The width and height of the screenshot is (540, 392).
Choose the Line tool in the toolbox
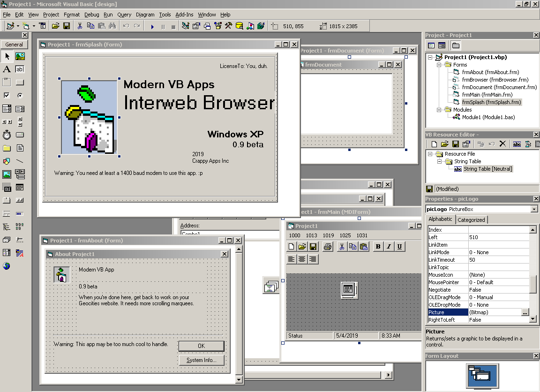(20, 161)
